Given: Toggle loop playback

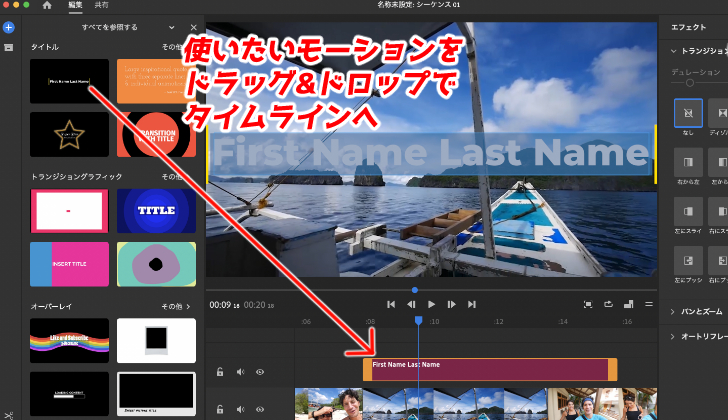Looking at the screenshot, I should [608, 304].
